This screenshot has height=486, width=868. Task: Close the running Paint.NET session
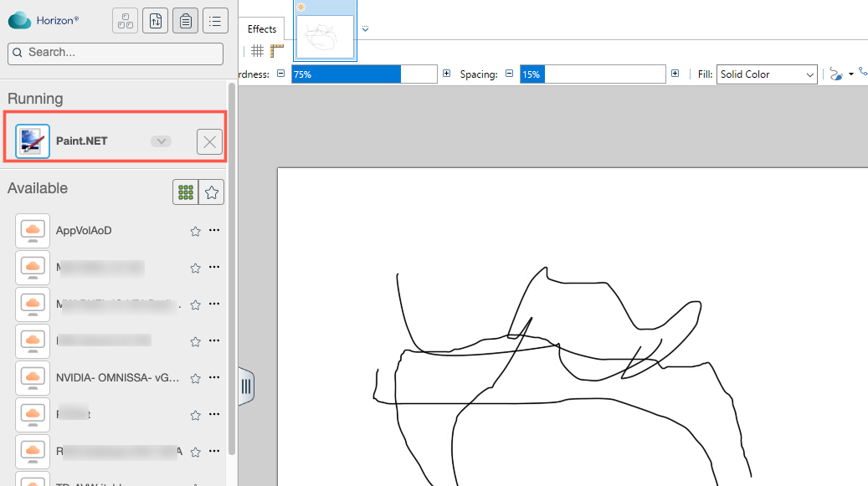[x=209, y=142]
